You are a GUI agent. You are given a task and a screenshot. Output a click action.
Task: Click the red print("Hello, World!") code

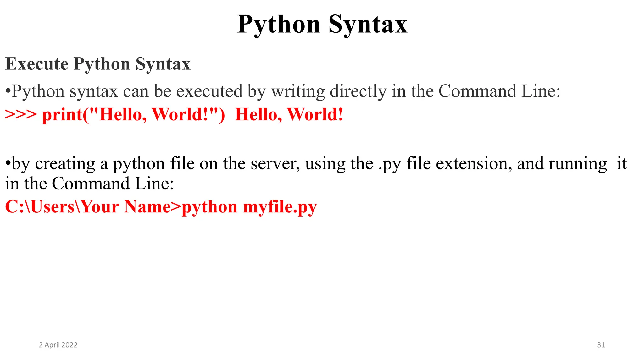coord(133,114)
